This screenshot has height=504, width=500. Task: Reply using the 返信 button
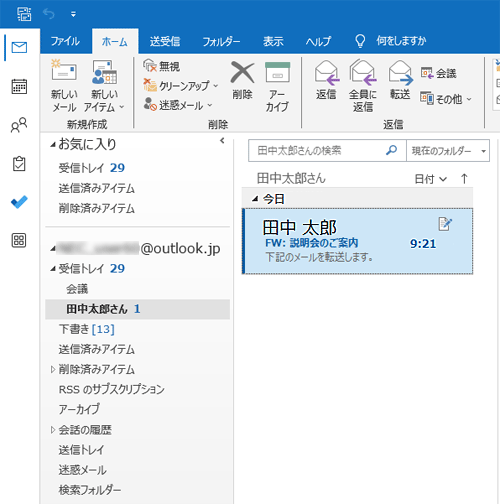pos(326,80)
